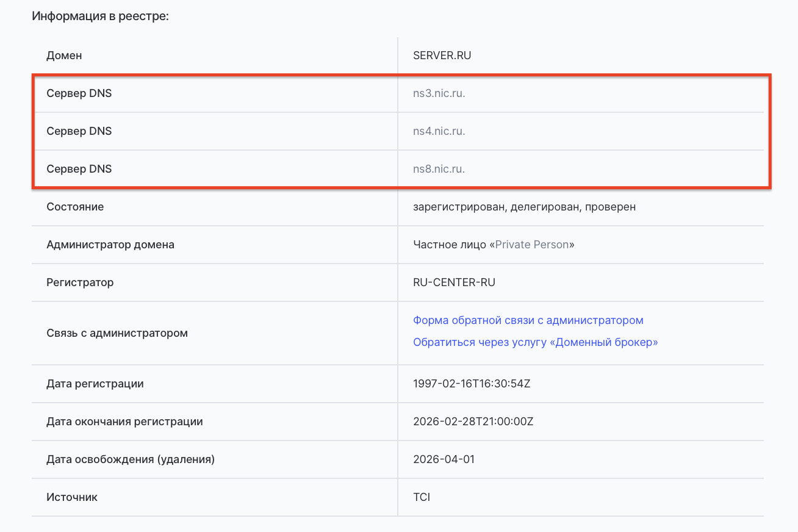Viewport: 798px width, 532px height.
Task: Select the Связь с администратором label
Action: (x=117, y=333)
